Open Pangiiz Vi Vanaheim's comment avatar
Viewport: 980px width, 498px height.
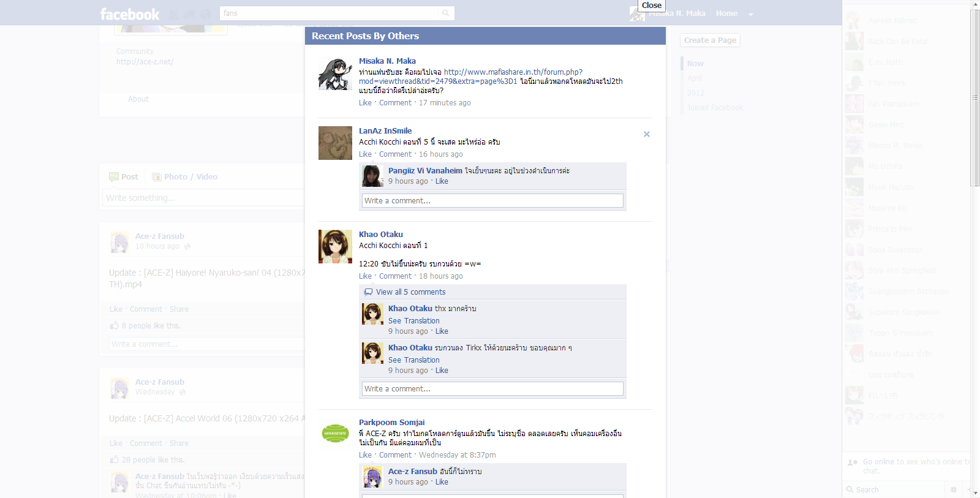[x=372, y=176]
